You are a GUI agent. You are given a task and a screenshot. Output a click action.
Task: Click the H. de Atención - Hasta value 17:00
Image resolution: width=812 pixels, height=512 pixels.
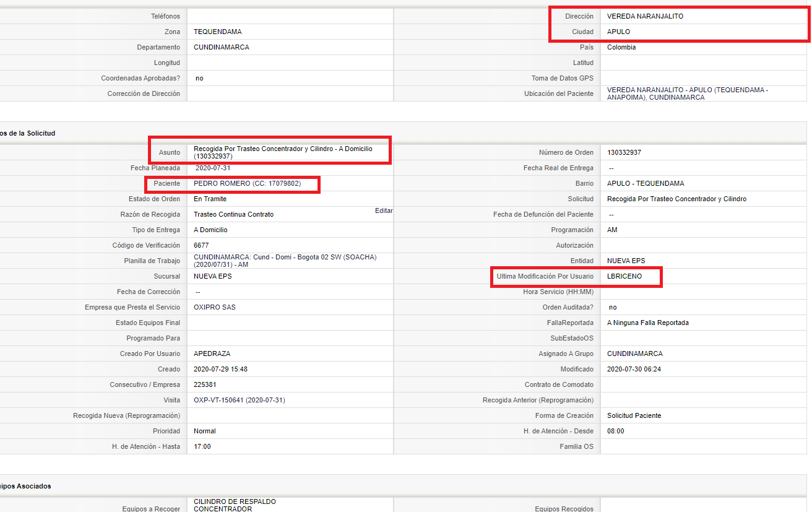[202, 446]
